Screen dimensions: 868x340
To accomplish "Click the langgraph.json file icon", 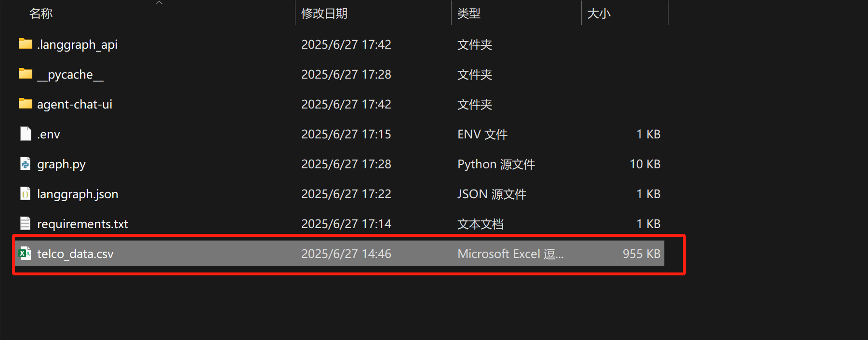I will (x=26, y=194).
